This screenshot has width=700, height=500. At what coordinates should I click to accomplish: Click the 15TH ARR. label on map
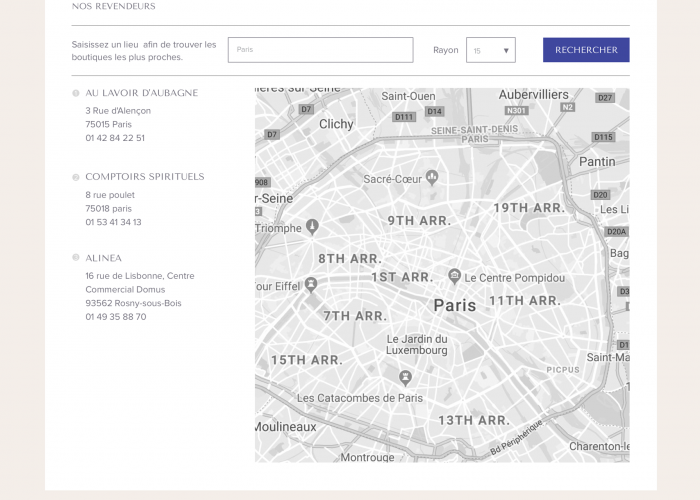click(x=307, y=360)
